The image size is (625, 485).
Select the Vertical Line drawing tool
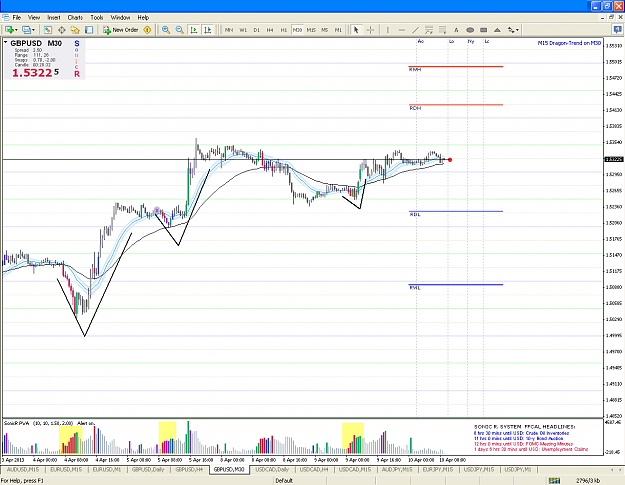(387, 30)
